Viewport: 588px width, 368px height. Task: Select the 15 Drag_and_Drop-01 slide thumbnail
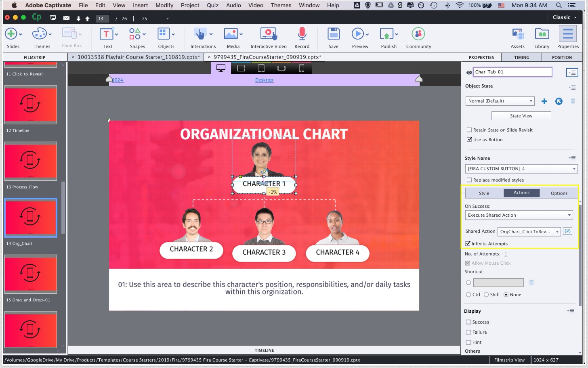coord(31,274)
